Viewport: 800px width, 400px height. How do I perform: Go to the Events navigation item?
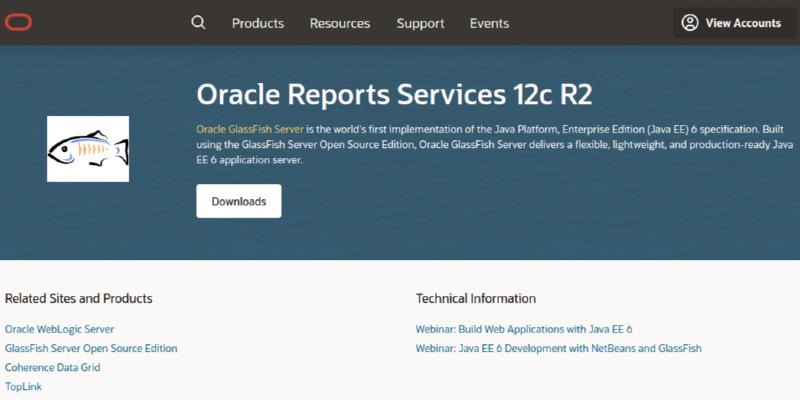[489, 23]
